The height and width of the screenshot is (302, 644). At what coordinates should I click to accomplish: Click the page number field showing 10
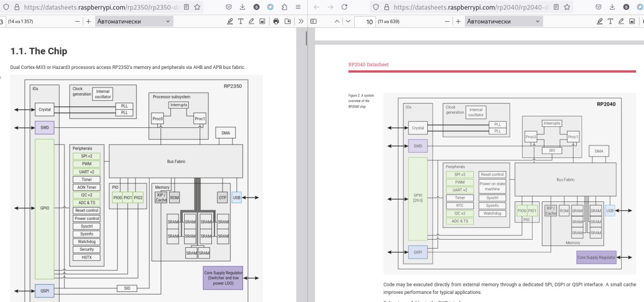point(365,22)
